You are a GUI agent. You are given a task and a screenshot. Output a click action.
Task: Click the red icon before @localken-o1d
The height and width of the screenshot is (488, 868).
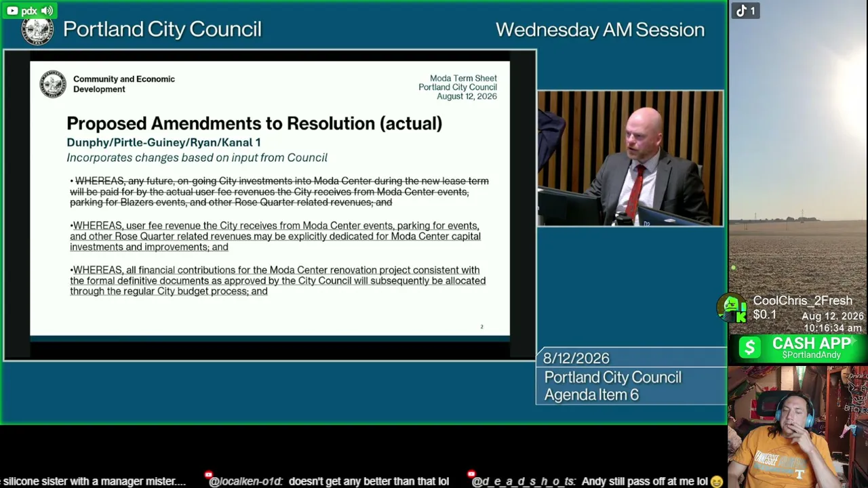click(208, 476)
